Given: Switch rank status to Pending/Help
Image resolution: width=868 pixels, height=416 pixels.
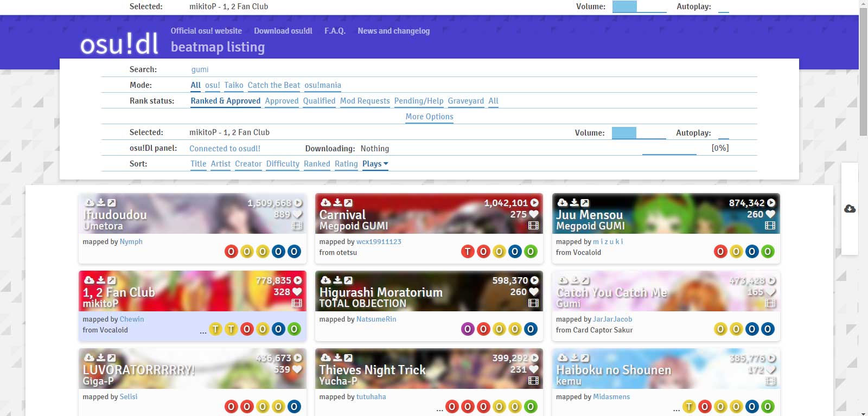Looking at the screenshot, I should tap(419, 101).
